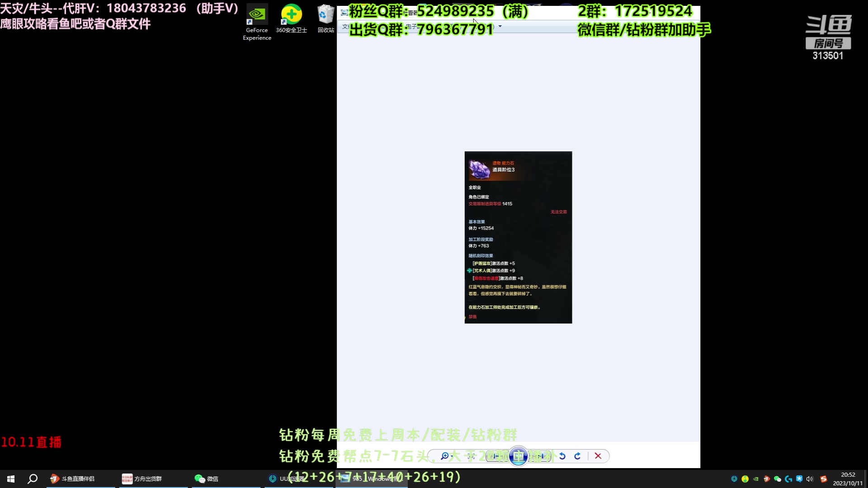This screenshot has height=488, width=868.
Task: Click the zoom magnifier in photo viewer
Action: point(445,456)
